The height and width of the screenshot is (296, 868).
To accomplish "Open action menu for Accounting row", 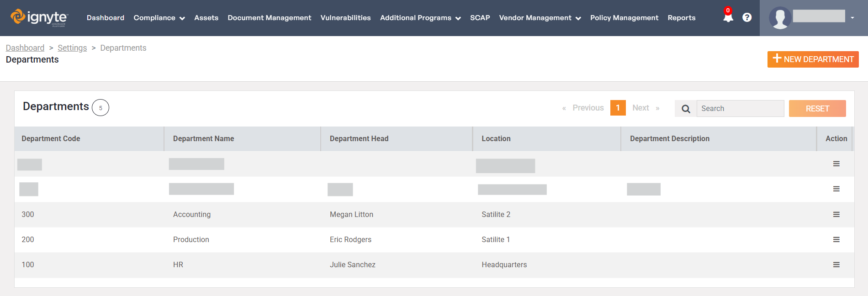I will [836, 214].
